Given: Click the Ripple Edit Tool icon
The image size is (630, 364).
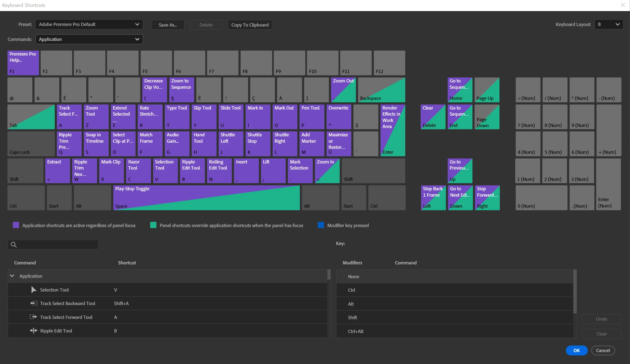Looking at the screenshot, I should (x=33, y=331).
